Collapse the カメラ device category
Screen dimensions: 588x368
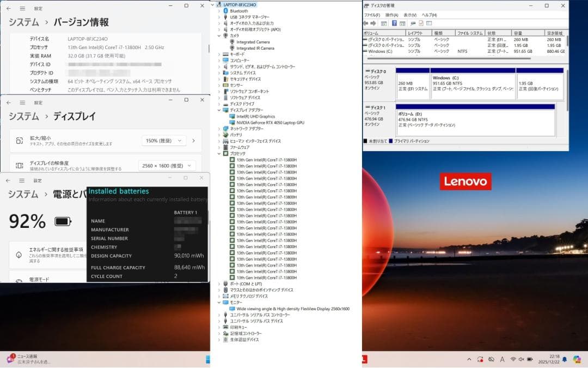pos(220,35)
